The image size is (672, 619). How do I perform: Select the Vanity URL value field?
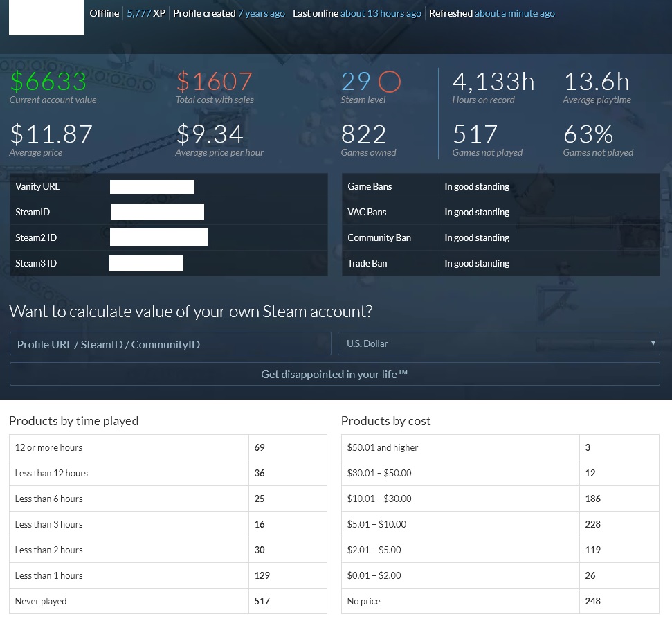tap(152, 186)
